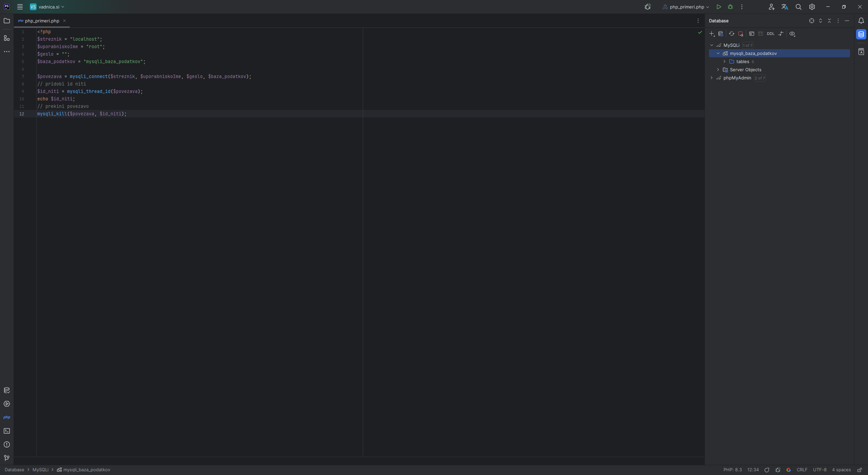The width and height of the screenshot is (868, 475).
Task: Collapse the mysqli_baza_podatkov tree item
Action: 718,53
